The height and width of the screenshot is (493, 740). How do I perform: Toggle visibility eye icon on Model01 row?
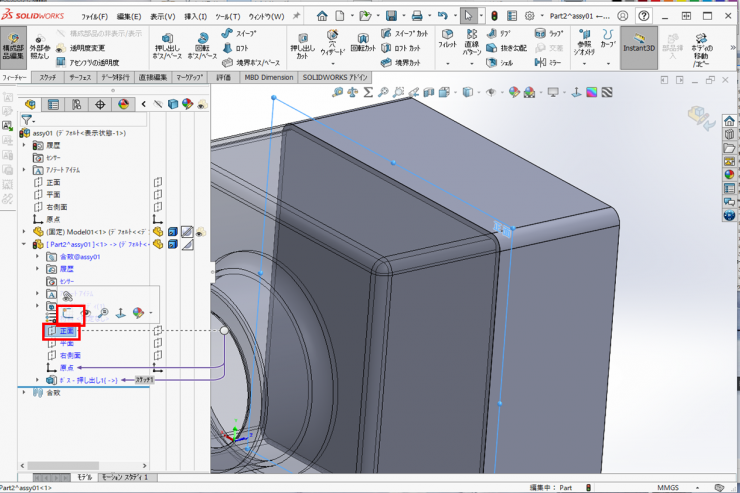(200, 231)
